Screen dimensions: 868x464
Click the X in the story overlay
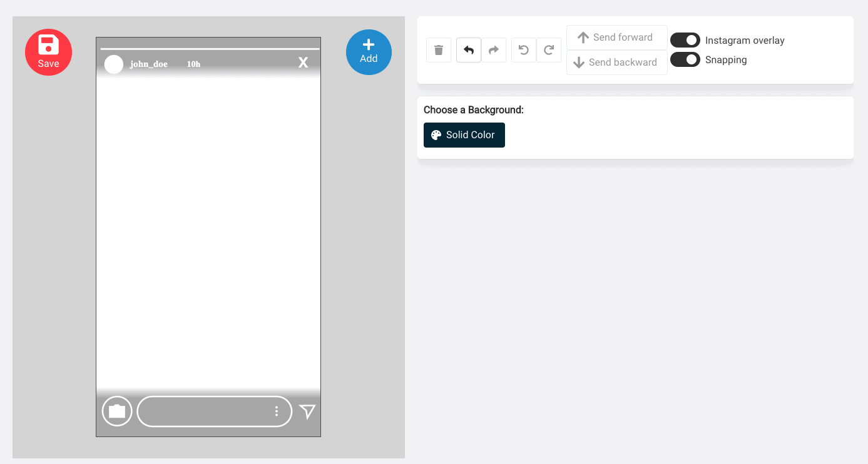pyautogui.click(x=303, y=63)
